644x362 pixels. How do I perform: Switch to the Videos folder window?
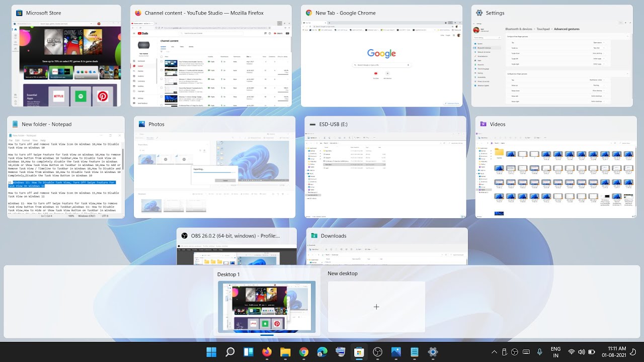click(556, 167)
